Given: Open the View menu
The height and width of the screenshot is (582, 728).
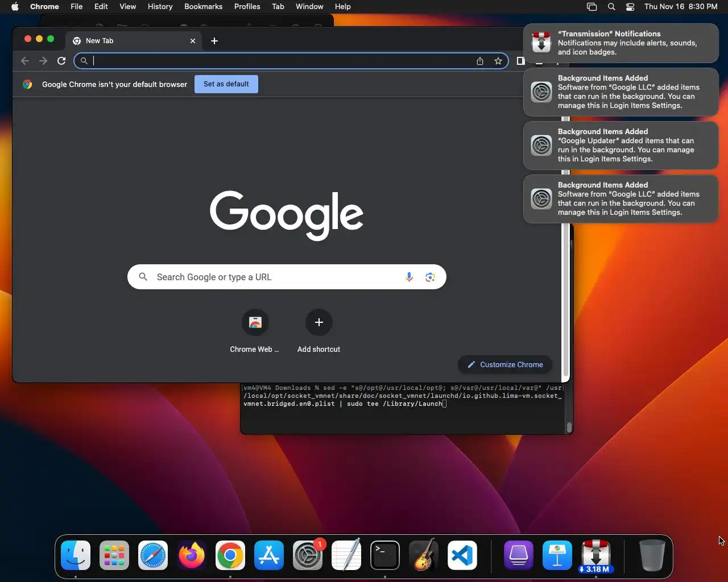Looking at the screenshot, I should [x=127, y=7].
